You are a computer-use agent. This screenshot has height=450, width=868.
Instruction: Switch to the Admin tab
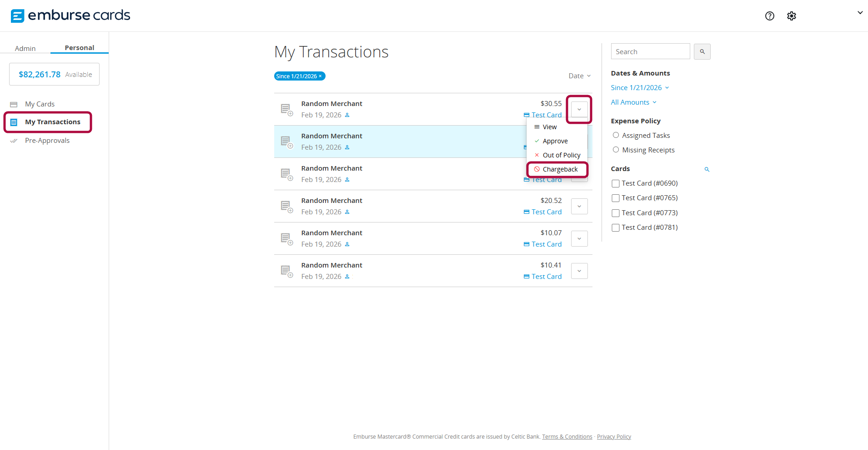click(25, 48)
